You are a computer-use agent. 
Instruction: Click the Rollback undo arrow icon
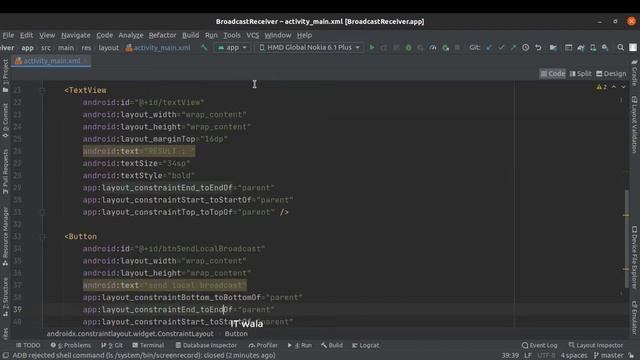pos(538,48)
